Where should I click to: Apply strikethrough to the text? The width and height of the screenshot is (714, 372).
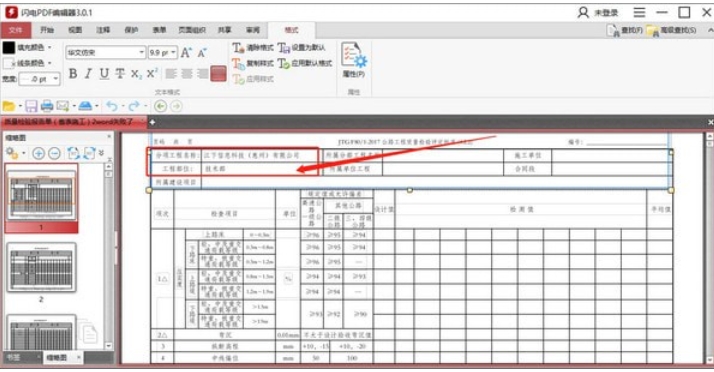click(120, 74)
